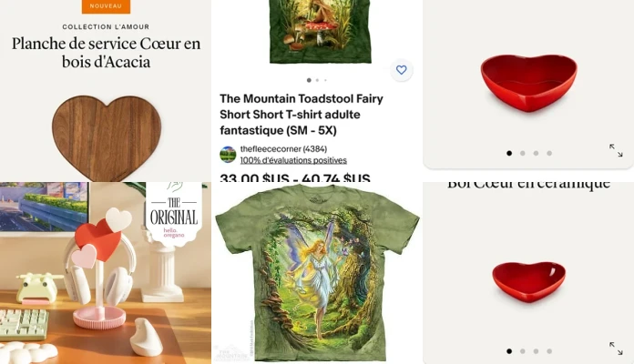Click the orange NOUVEAU badge

coord(106,6)
